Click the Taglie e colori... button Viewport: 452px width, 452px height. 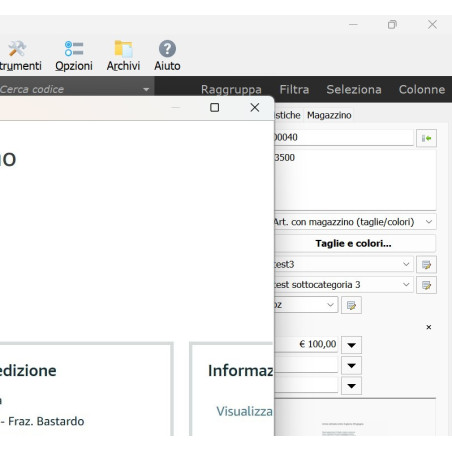coord(353,243)
